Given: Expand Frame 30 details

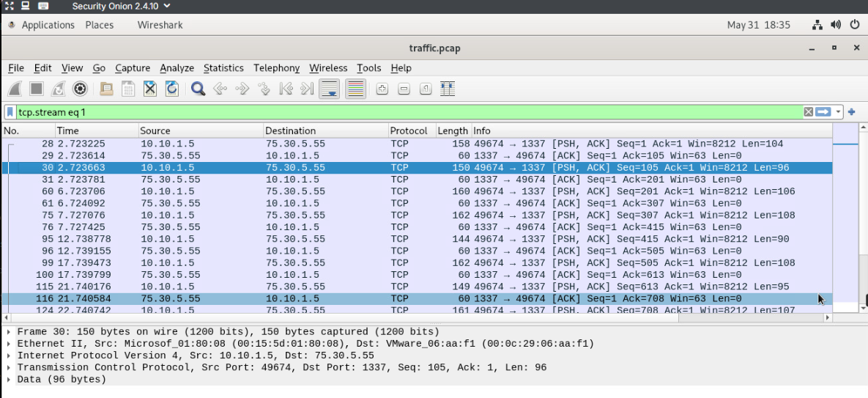Looking at the screenshot, I should 10,331.
